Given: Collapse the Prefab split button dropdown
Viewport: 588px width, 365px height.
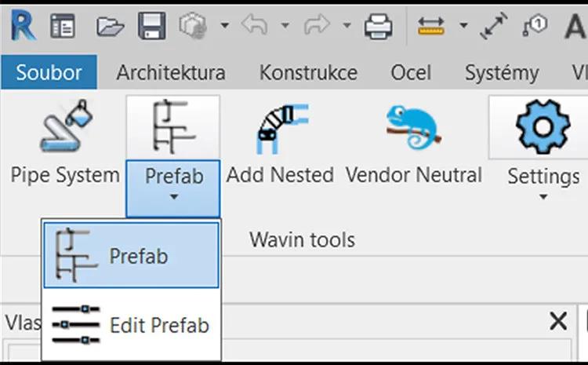Looking at the screenshot, I should click(x=173, y=195).
